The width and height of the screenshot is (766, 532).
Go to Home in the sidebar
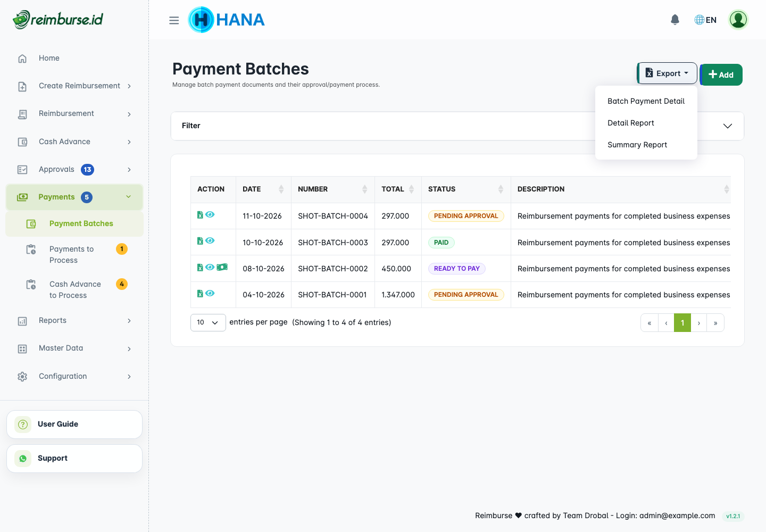point(74,58)
